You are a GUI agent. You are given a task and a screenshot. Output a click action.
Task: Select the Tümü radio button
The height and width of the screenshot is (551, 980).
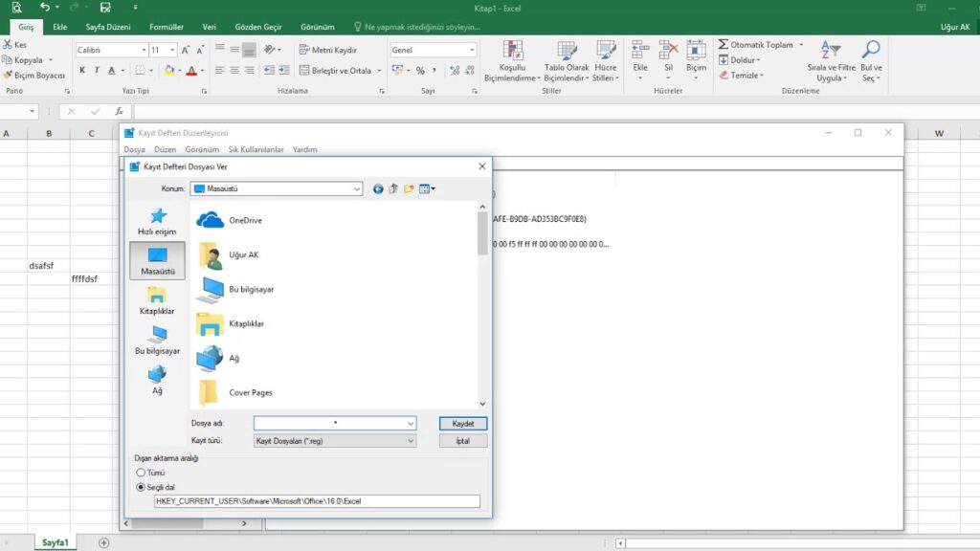coord(142,473)
